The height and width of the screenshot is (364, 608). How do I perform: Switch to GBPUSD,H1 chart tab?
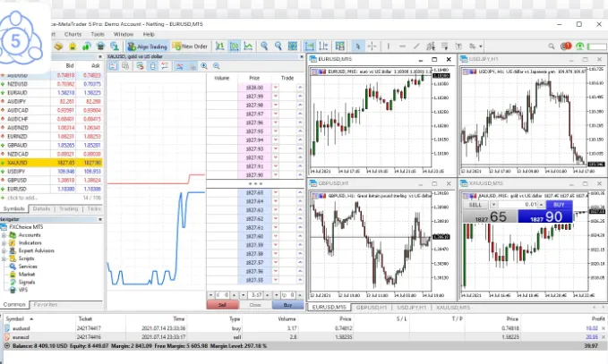click(371, 308)
